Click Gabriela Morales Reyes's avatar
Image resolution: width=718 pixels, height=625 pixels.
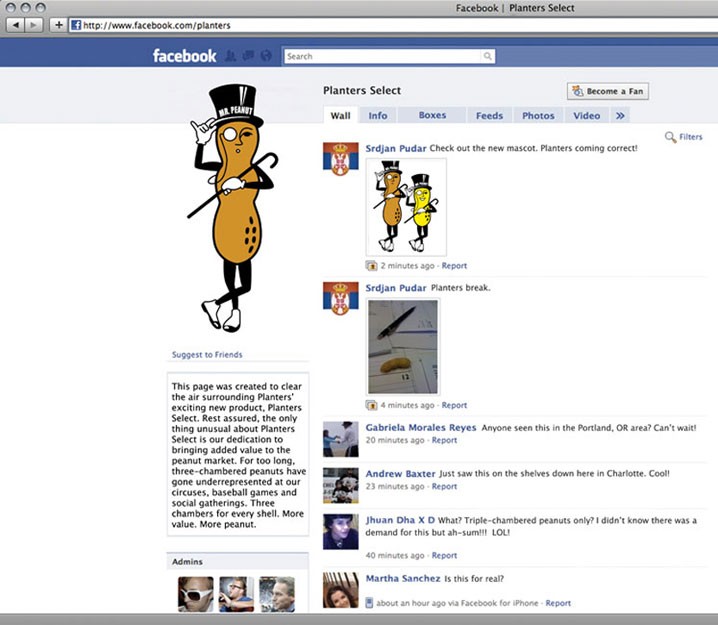coord(341,439)
